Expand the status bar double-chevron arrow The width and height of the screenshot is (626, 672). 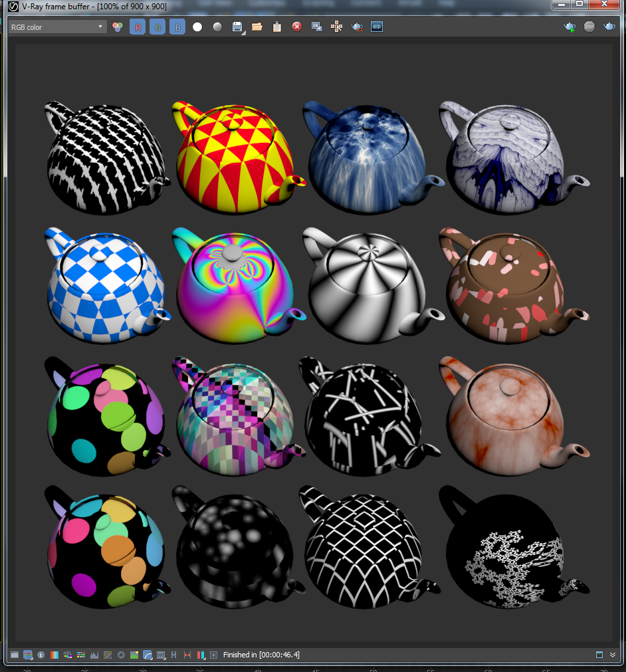pos(613,655)
